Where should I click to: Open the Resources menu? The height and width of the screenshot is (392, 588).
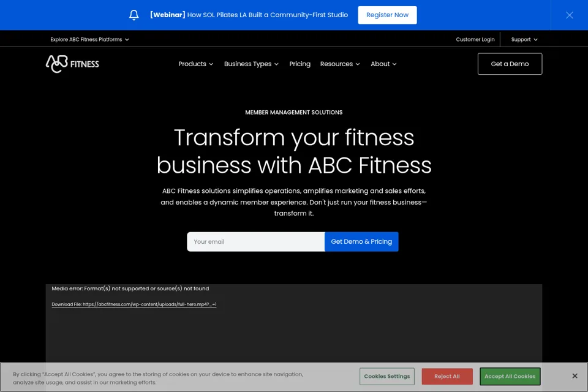click(340, 64)
